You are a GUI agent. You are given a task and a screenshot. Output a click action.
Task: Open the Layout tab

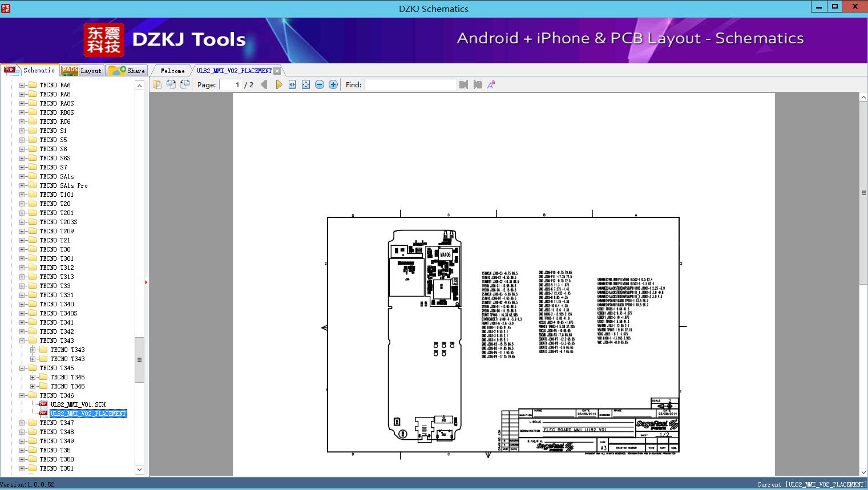(x=82, y=71)
